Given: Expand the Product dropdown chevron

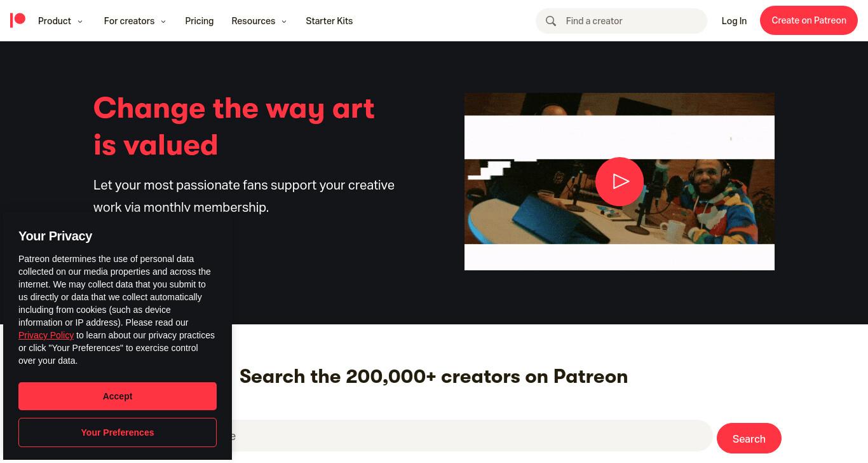Looking at the screenshot, I should 80,22.
